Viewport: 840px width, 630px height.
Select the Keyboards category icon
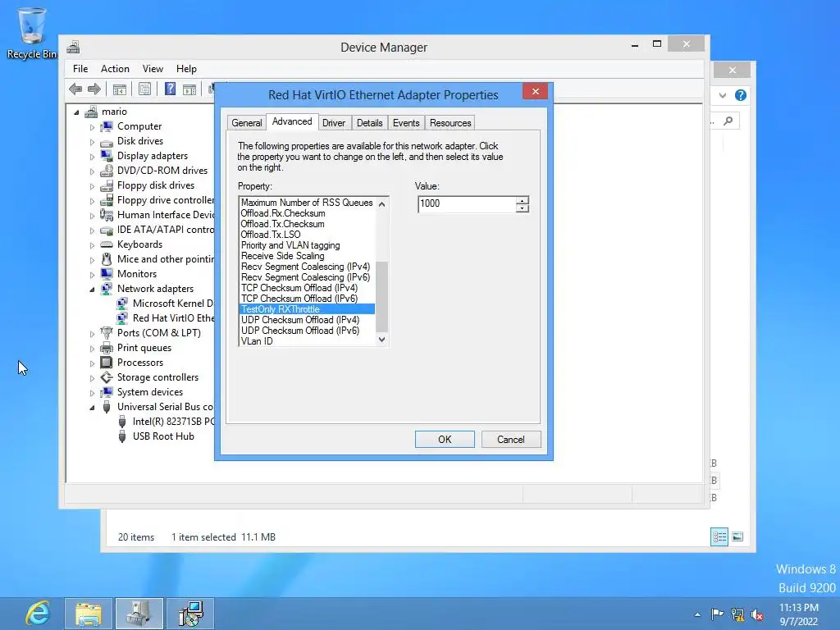click(x=107, y=244)
